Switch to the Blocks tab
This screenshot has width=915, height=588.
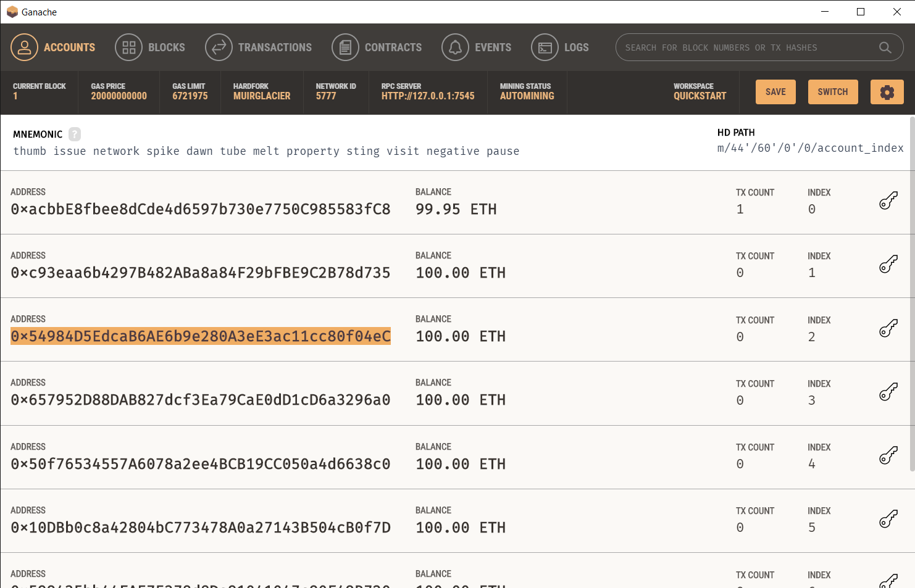point(150,48)
